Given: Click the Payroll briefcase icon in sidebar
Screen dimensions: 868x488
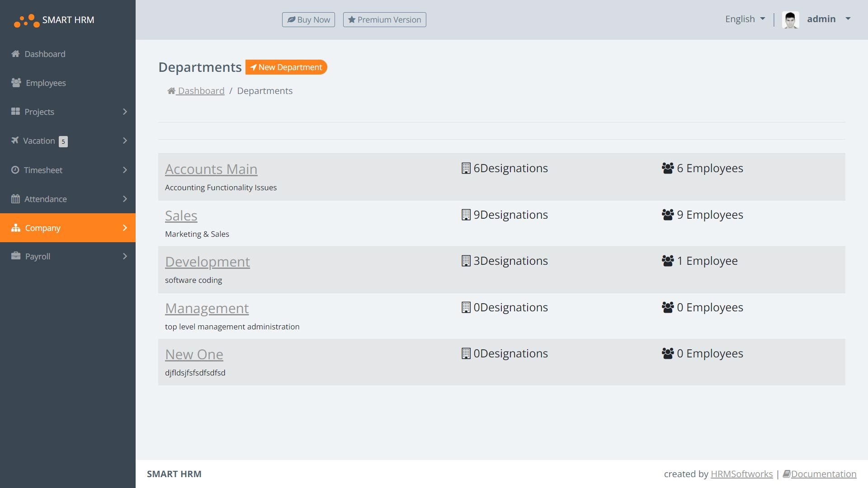Looking at the screenshot, I should [16, 256].
